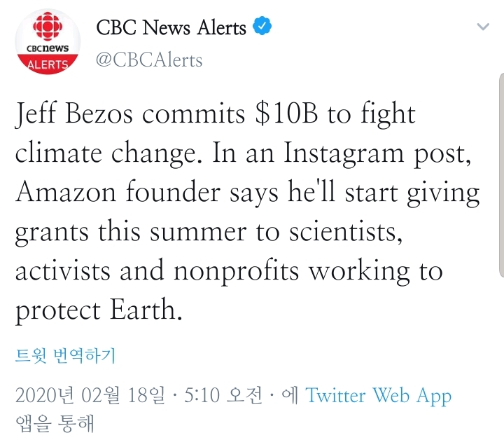Image resolution: width=504 pixels, height=440 pixels.
Task: Translate tweet via 트윗 번역하기
Action: click(65, 355)
